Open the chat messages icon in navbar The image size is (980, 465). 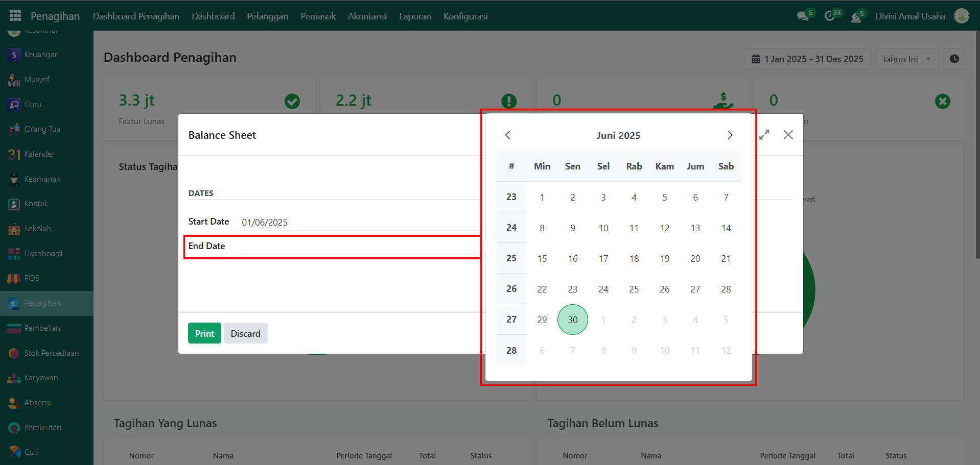803,16
